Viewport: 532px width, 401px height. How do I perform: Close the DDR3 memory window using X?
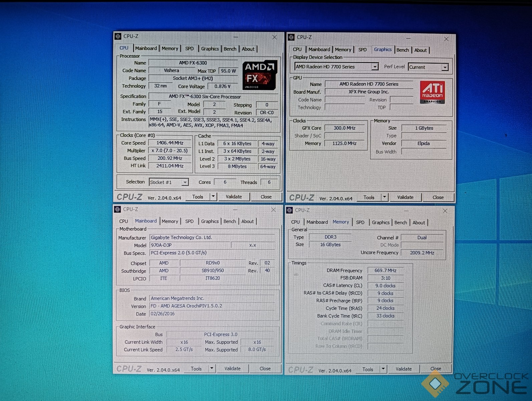(x=445, y=211)
